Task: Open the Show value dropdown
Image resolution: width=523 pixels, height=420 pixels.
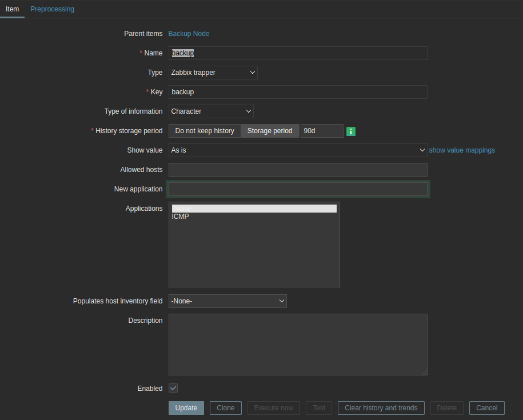Action: (x=297, y=150)
